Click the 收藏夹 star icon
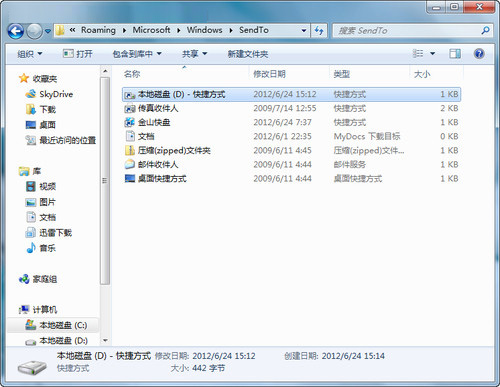The image size is (500, 387). pos(24,78)
